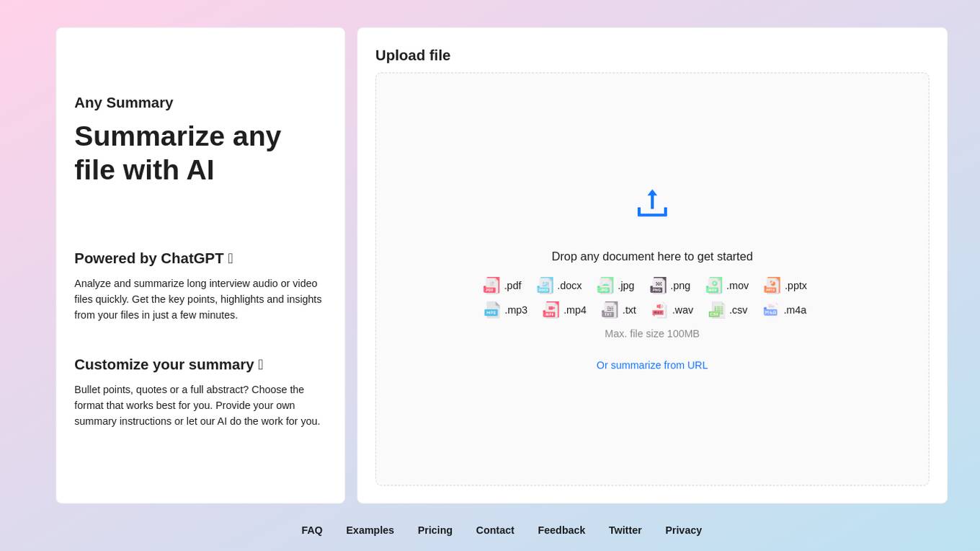Viewport: 980px width, 551px height.
Task: Click the MOV file type icon
Action: tap(714, 286)
